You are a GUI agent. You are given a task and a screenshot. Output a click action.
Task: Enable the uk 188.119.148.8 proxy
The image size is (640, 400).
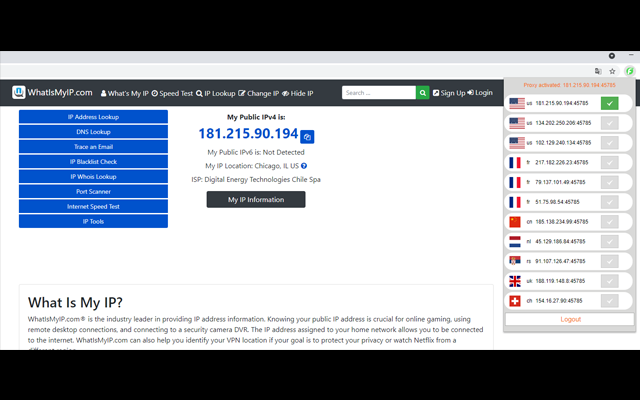tap(609, 281)
